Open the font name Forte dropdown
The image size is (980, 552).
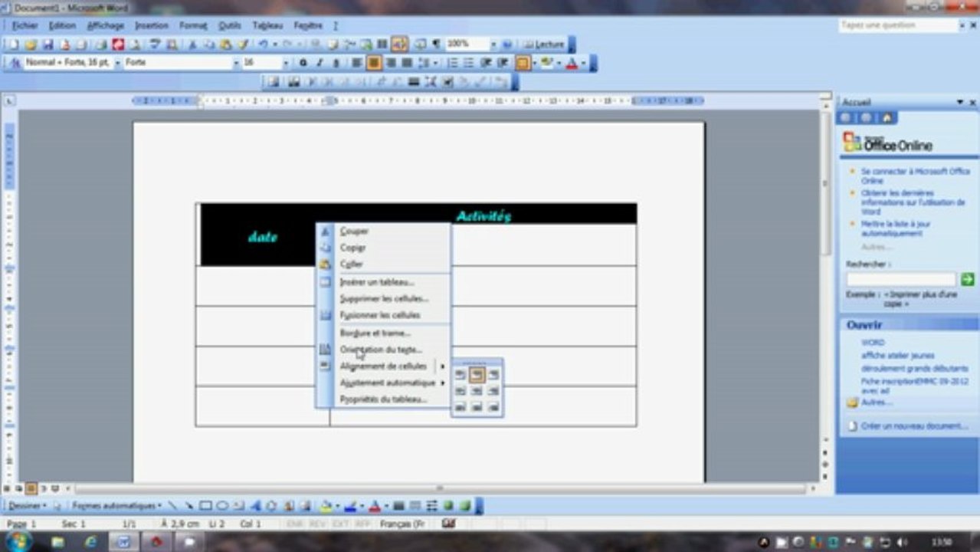click(x=236, y=63)
